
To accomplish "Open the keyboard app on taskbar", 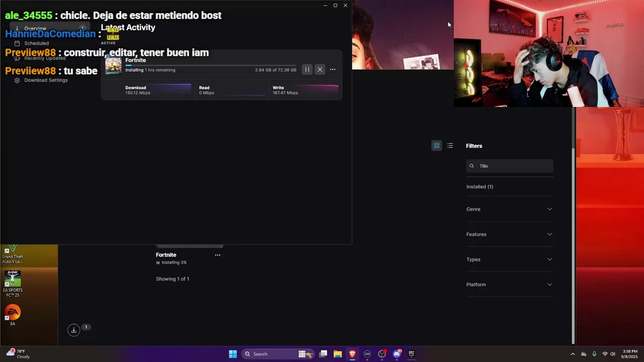I will pos(367,354).
